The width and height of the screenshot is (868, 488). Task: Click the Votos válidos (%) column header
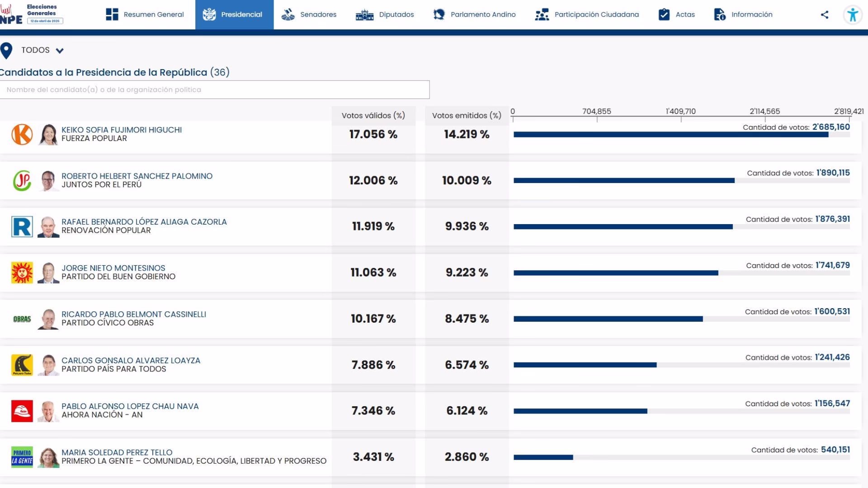click(x=373, y=115)
